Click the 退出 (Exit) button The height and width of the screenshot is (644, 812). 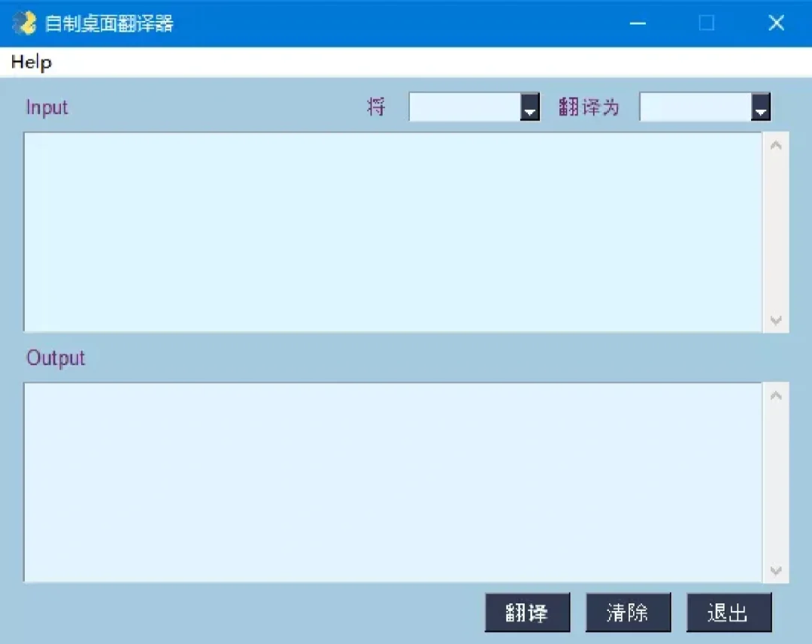pos(729,612)
